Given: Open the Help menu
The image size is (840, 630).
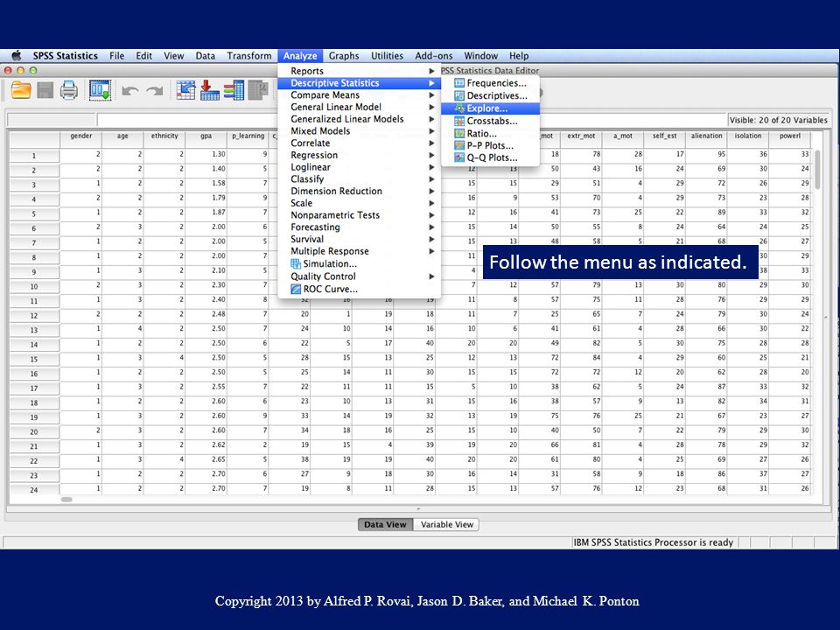Looking at the screenshot, I should point(519,56).
